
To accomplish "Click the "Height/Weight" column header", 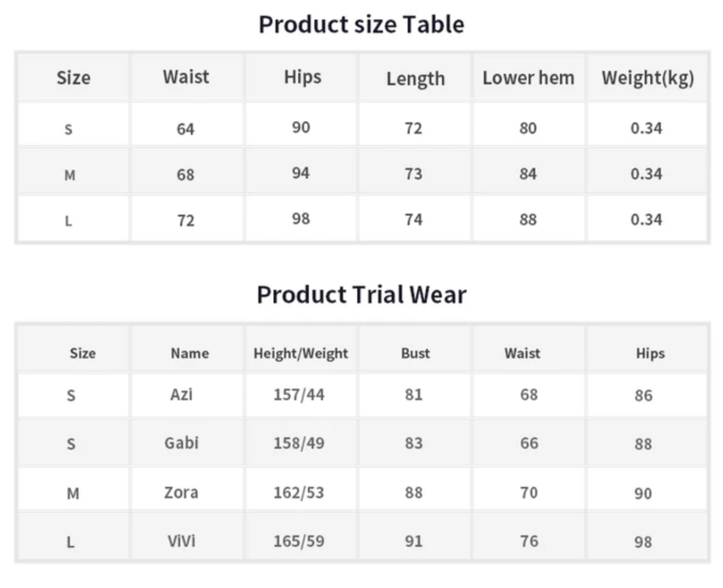I will [301, 353].
